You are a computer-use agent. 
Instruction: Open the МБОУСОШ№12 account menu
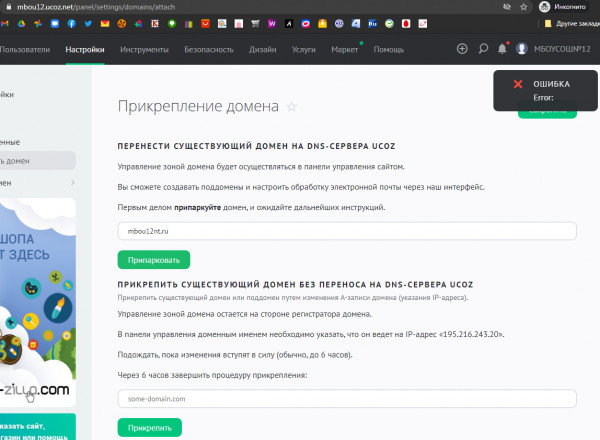(x=562, y=49)
